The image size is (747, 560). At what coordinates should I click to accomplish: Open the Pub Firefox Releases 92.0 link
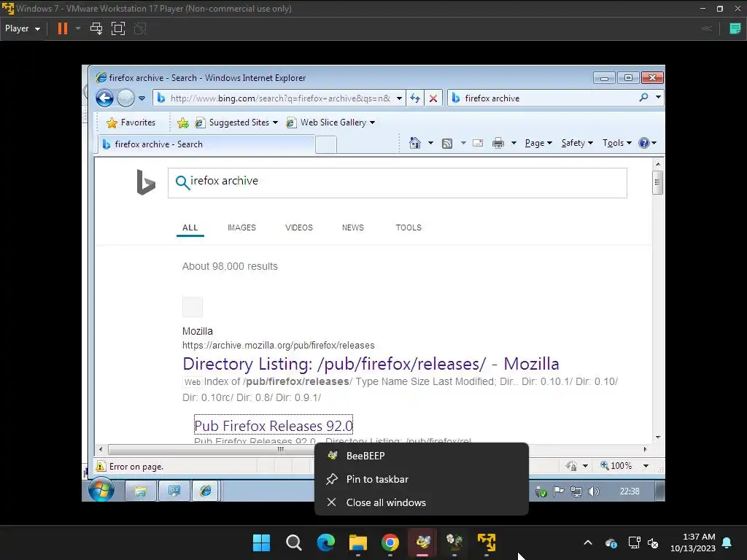274,425
